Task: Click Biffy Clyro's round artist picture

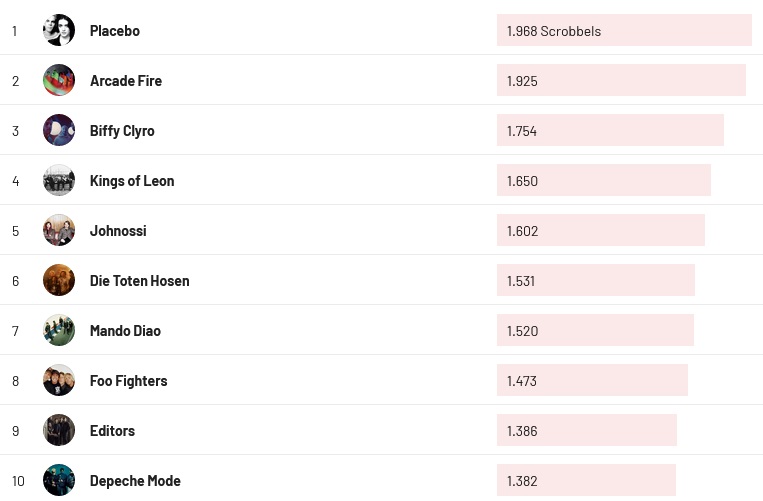Action: point(59,130)
